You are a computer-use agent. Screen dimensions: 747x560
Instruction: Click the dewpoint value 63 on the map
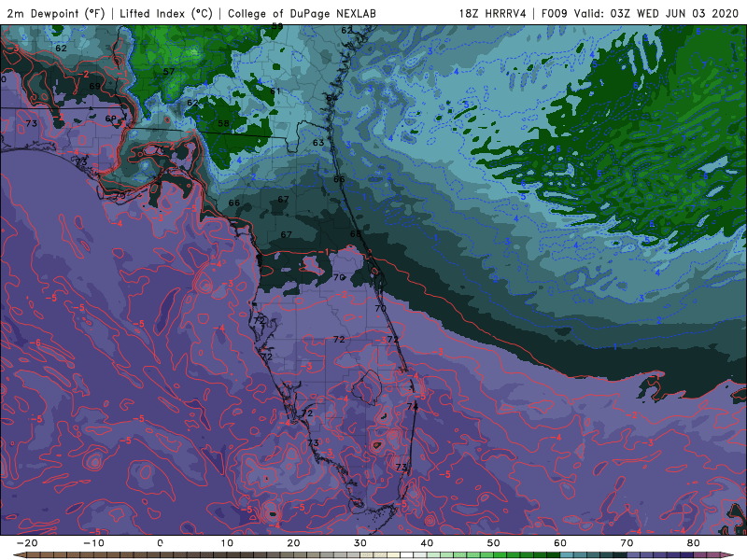coord(318,143)
